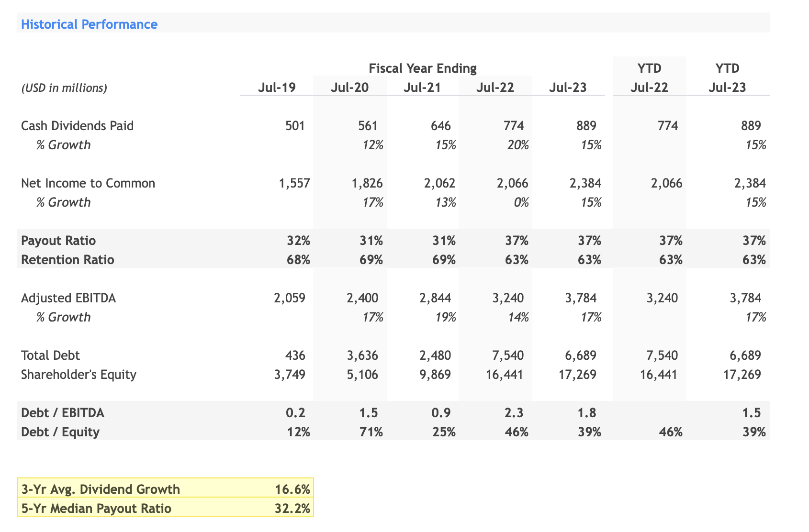
Task: Select the USD in millions label
Action: (64, 88)
